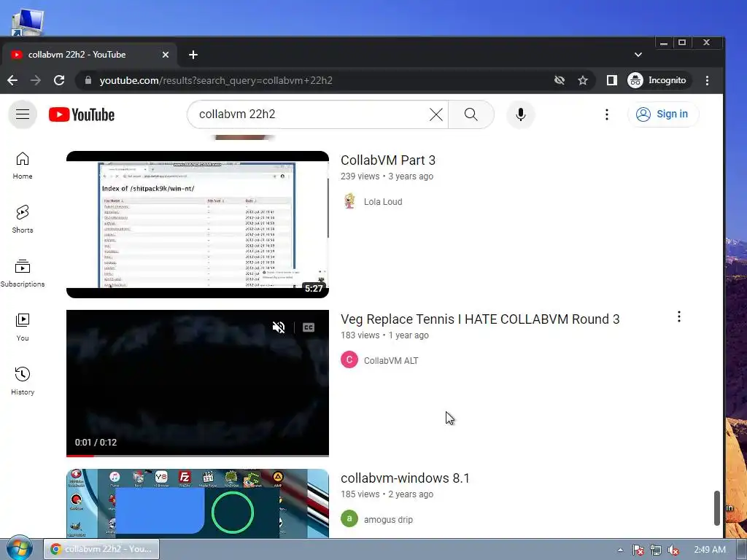Open collabvm-windows 8.1 thumbnail
The image size is (747, 560).
(x=197, y=503)
